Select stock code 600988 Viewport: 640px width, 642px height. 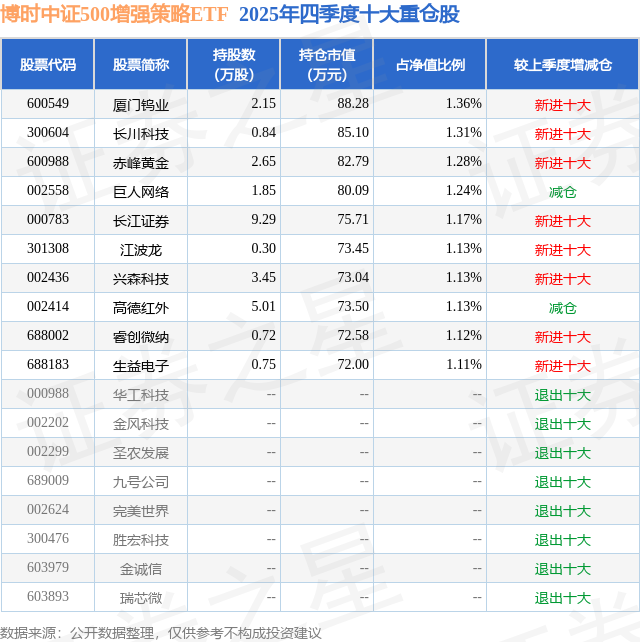click(x=48, y=161)
